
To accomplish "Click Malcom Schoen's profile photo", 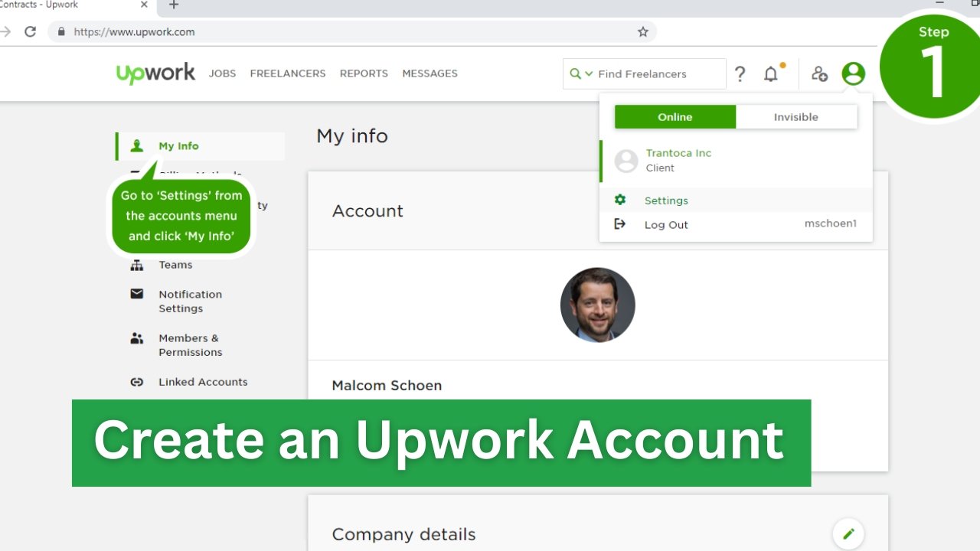I will click(x=597, y=305).
